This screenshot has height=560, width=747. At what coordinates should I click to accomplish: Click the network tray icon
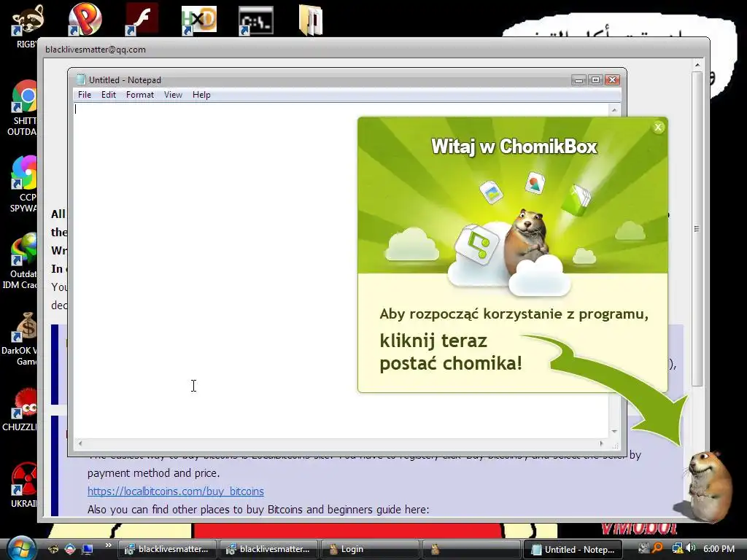[677, 548]
